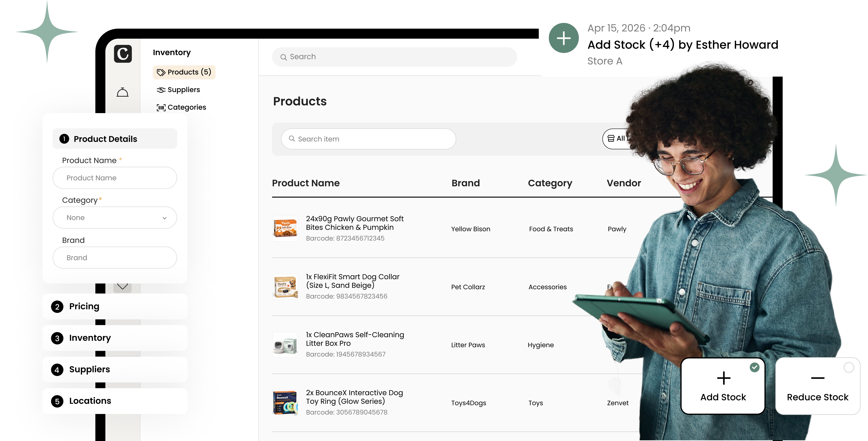Screen dimensions: 868x441
Task: Click the step 2 number badge
Action: point(57,307)
